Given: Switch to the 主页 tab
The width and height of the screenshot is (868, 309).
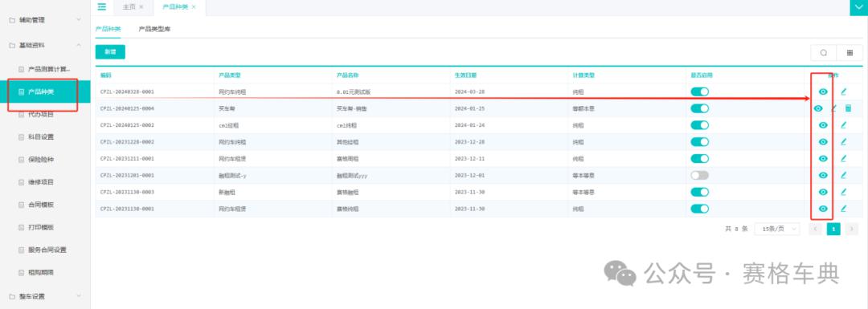Looking at the screenshot, I should pos(129,7).
